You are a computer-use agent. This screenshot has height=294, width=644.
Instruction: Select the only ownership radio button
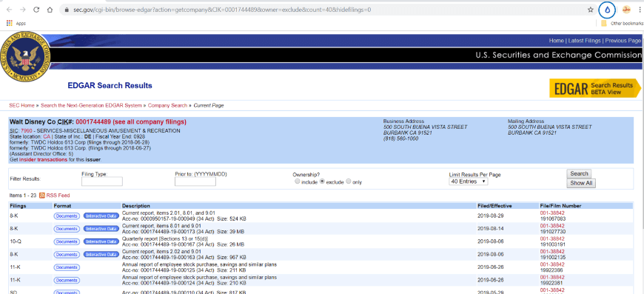click(x=349, y=181)
